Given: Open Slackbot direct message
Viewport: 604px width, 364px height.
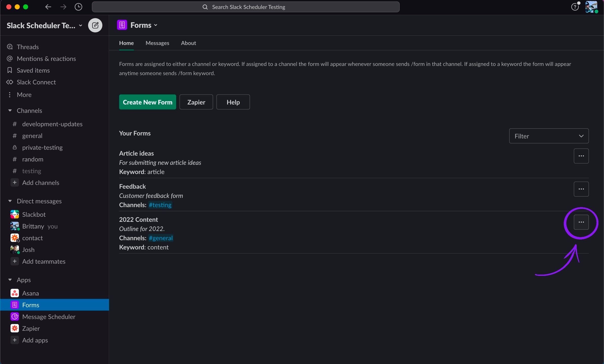Looking at the screenshot, I should click(34, 214).
